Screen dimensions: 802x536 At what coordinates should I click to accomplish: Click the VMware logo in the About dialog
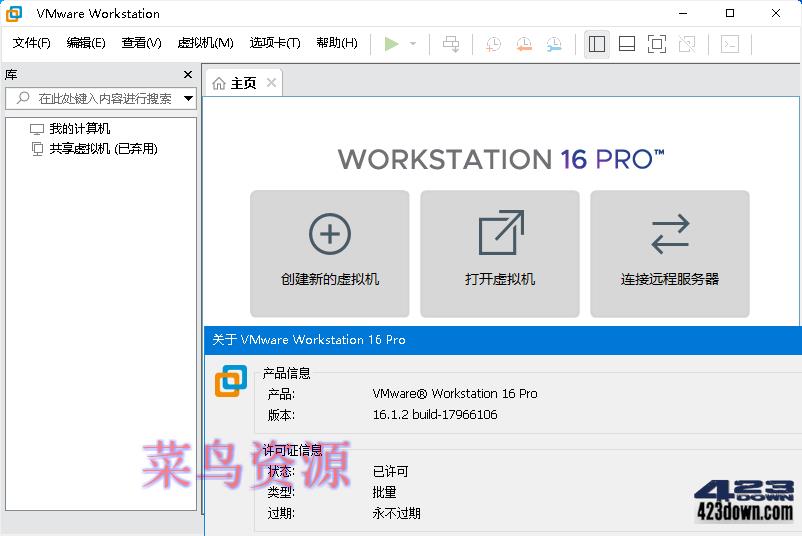click(231, 381)
